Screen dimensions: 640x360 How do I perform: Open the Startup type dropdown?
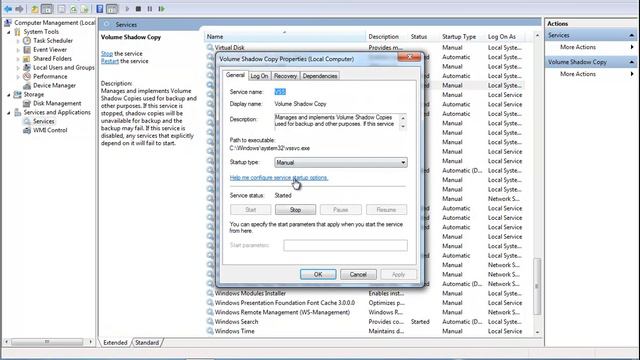[x=341, y=162]
